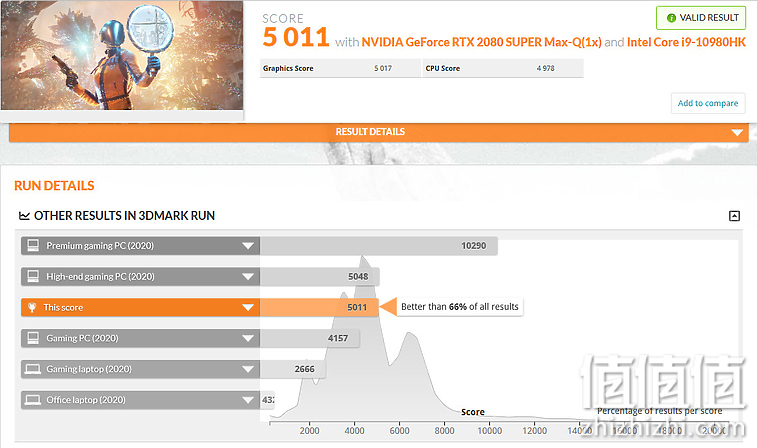The width and height of the screenshot is (757, 448).
Task: Open the Intel Core i9-10980HK link
Action: point(686,42)
